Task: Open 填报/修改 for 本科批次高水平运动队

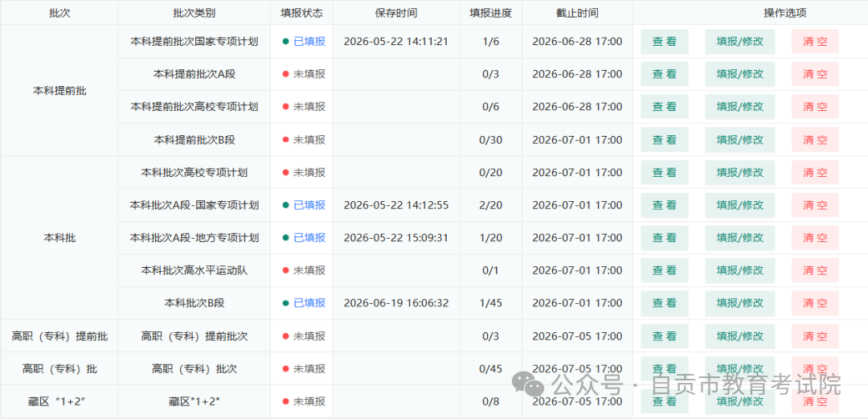Action: (x=739, y=270)
